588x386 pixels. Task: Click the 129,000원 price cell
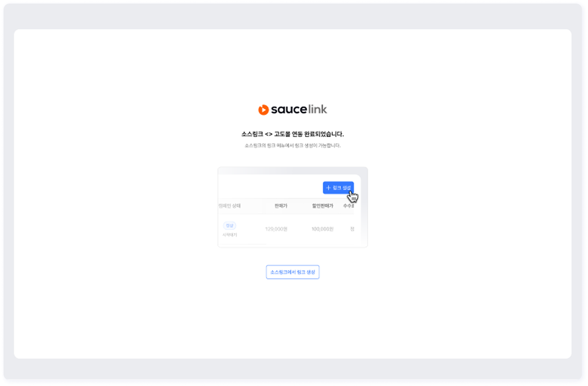(x=276, y=229)
